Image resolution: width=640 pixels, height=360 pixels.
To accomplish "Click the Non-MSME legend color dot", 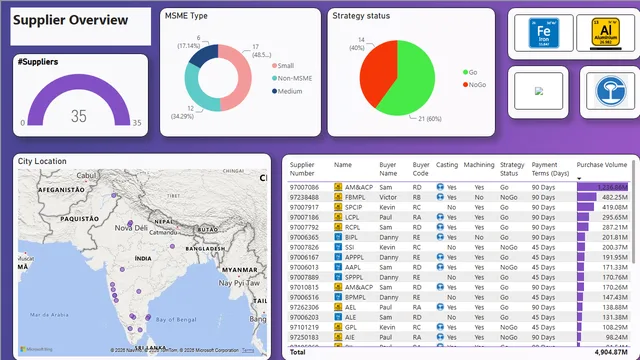I will pos(274,78).
